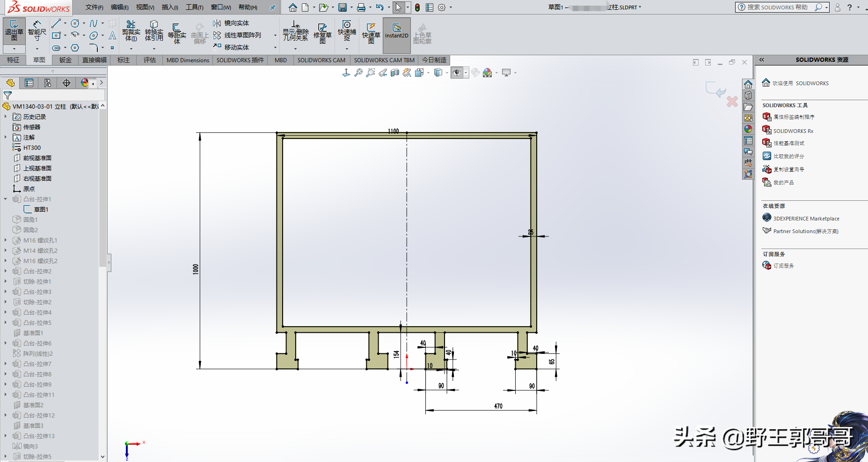Open the PropertyManager tab icon
The width and height of the screenshot is (868, 462).
[29, 83]
